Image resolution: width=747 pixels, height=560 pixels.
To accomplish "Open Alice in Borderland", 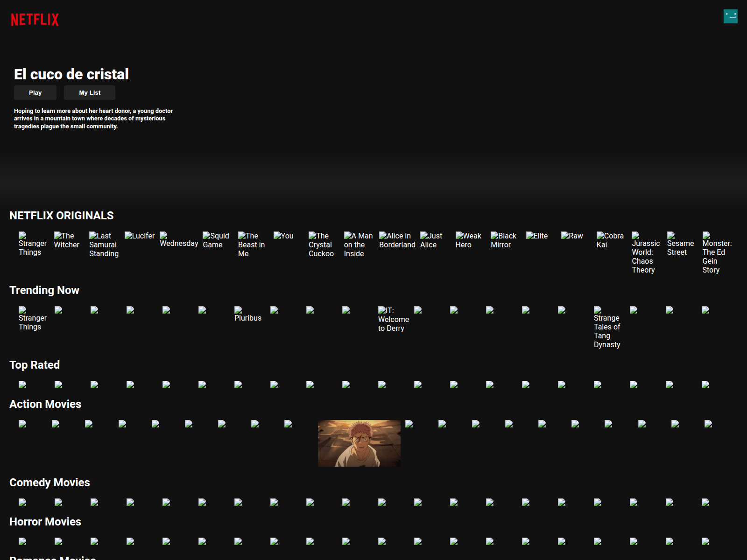I will point(397,240).
